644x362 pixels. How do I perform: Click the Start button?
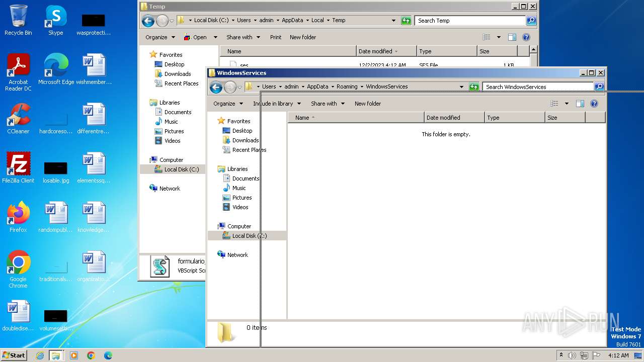click(x=14, y=355)
